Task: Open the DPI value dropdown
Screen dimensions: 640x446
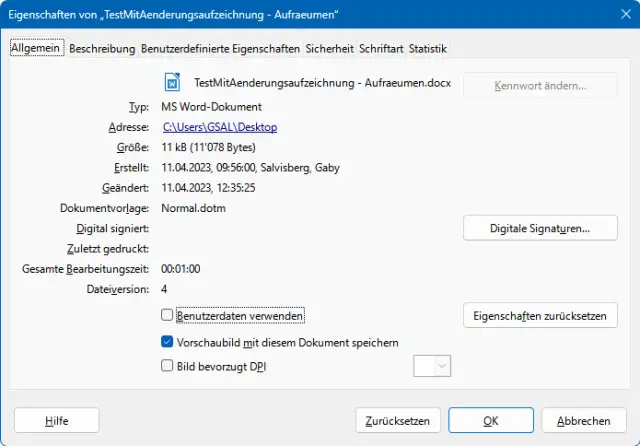Action: coord(443,367)
